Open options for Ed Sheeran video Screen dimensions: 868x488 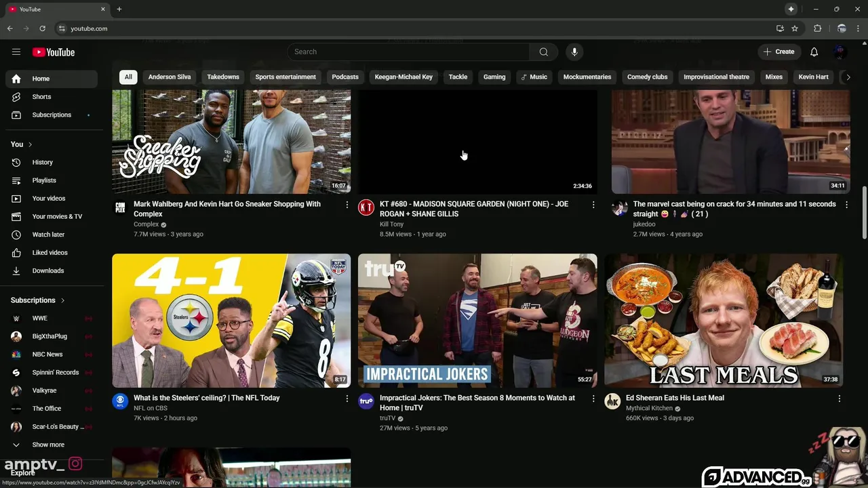[840, 399]
